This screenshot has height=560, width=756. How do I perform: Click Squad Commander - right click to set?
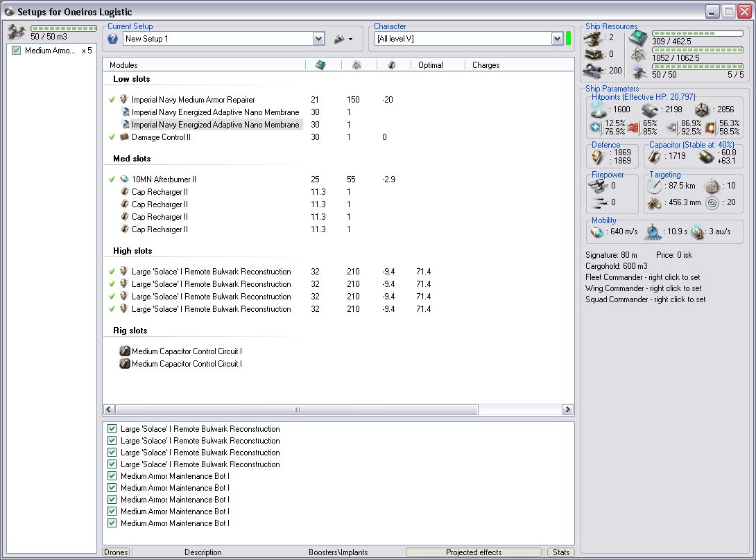[645, 299]
